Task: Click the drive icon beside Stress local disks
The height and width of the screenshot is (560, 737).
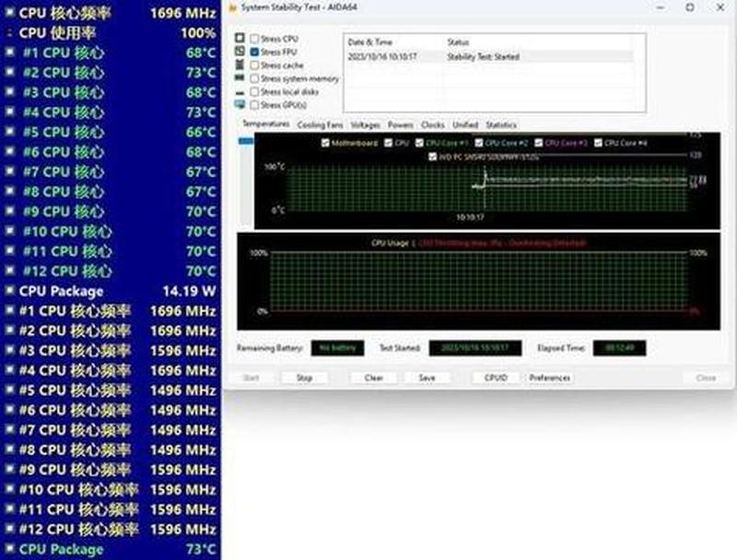Action: (240, 92)
